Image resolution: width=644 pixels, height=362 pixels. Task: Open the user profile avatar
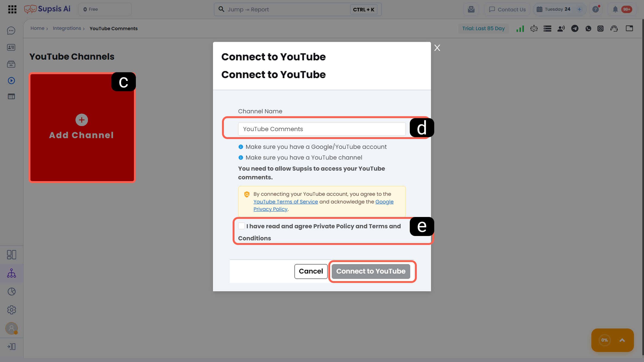pyautogui.click(x=11, y=328)
